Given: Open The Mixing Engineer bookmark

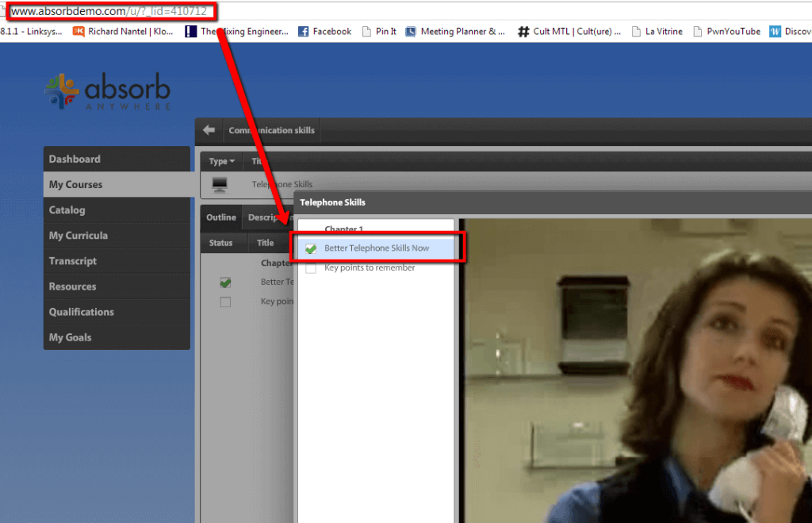Looking at the screenshot, I should 236,32.
